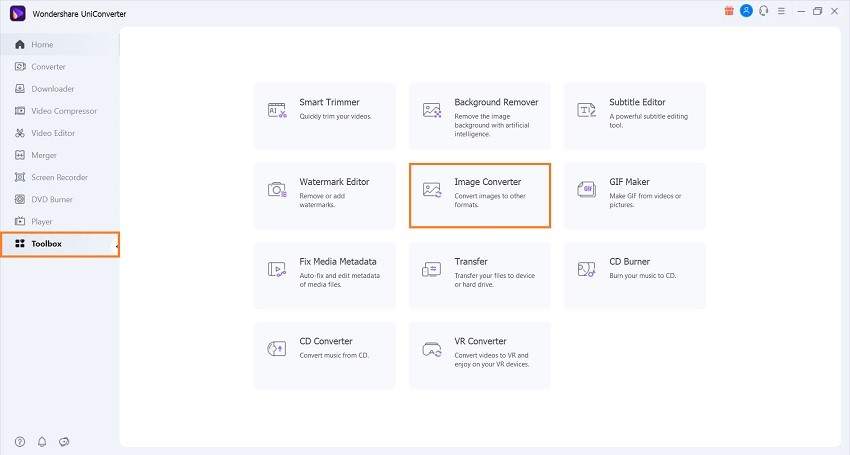Screen dimensions: 850x455
Task: Open the Player section
Action: click(42, 221)
